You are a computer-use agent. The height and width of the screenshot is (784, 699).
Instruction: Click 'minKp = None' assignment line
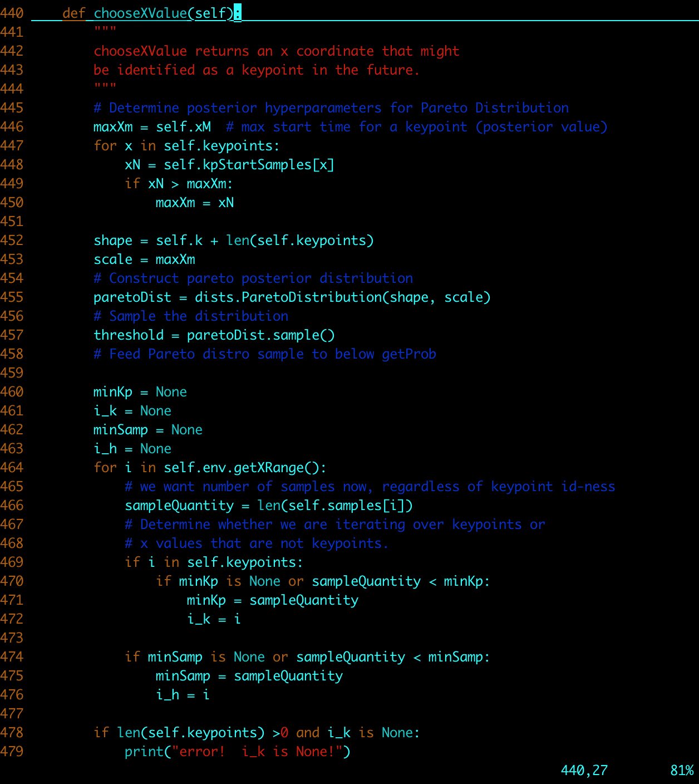(x=140, y=392)
